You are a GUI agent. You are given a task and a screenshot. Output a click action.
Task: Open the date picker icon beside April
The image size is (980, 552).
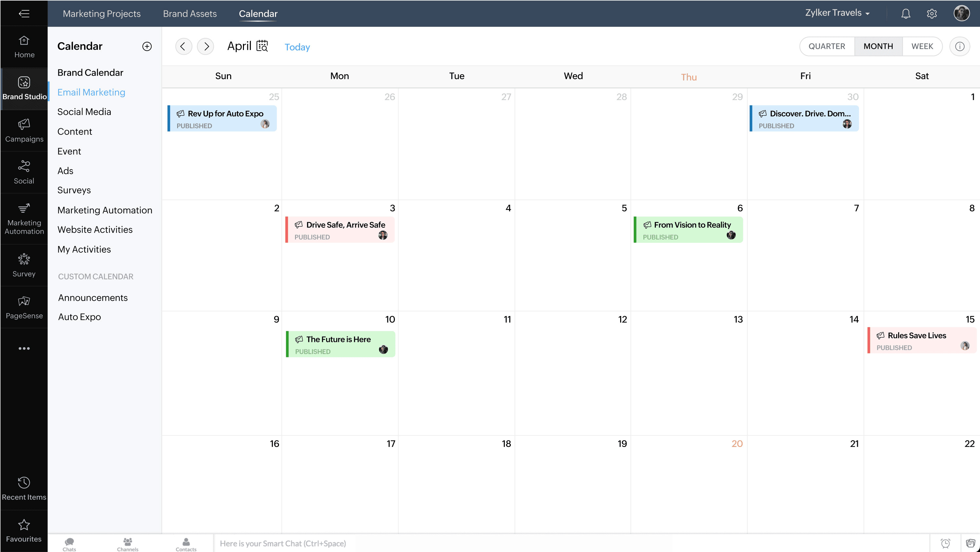click(x=262, y=46)
